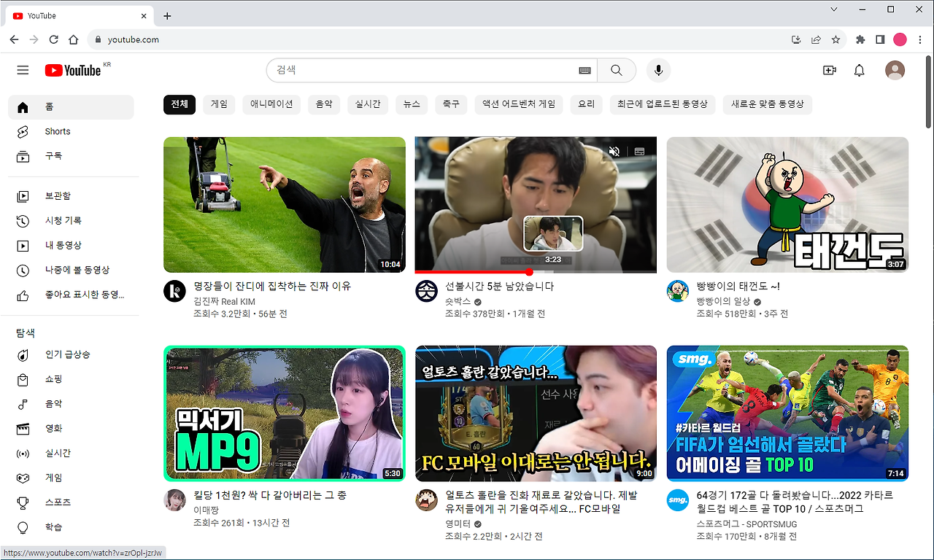Open Chrome extensions puzzle icon

860,39
